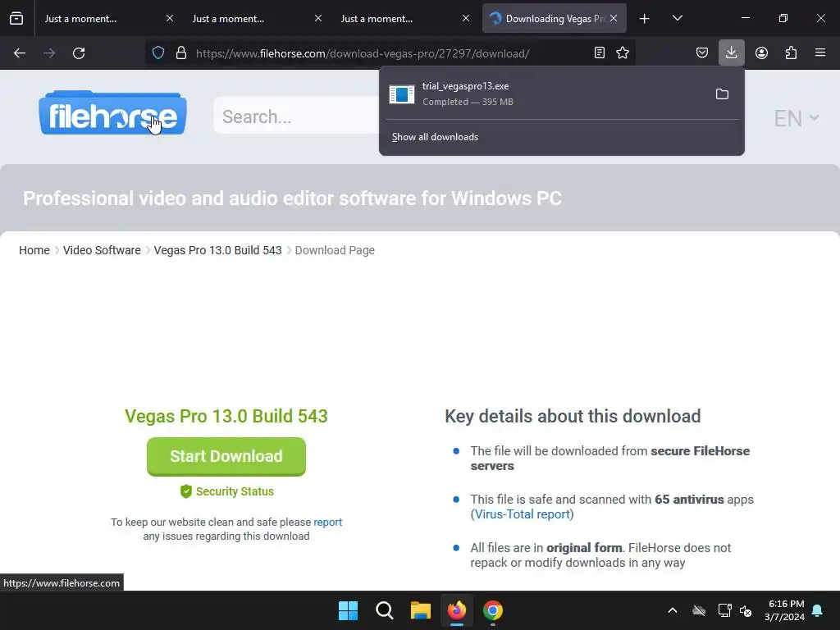Go back to previous page
The image size is (840, 630).
point(20,53)
